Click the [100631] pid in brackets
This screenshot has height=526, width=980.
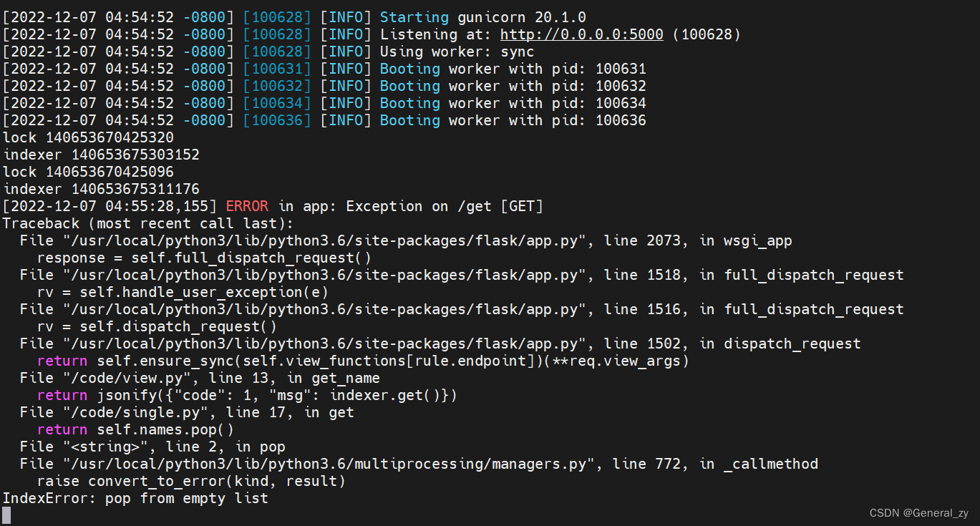pyautogui.click(x=277, y=69)
